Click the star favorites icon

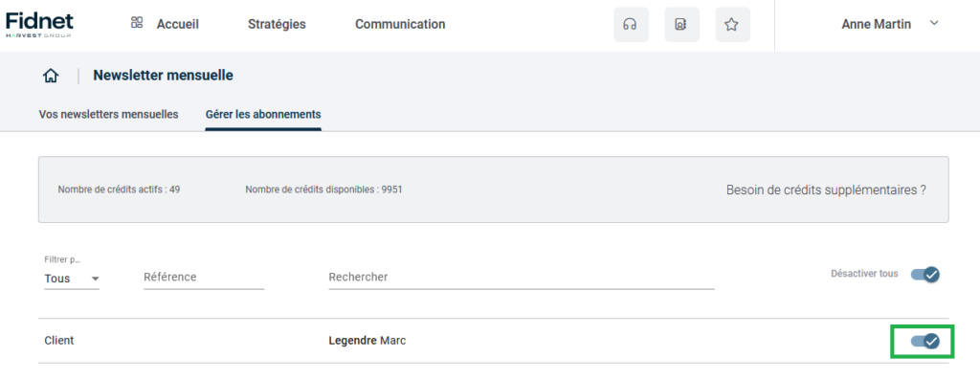tap(732, 25)
